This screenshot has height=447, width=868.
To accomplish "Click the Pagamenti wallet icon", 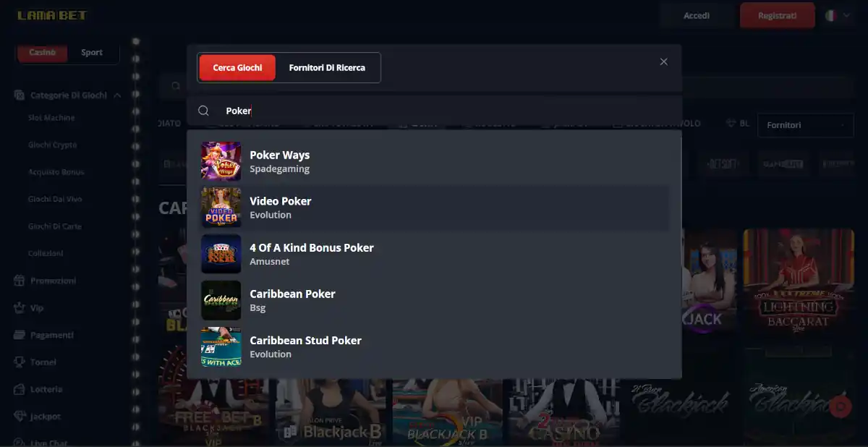I will click(20, 335).
